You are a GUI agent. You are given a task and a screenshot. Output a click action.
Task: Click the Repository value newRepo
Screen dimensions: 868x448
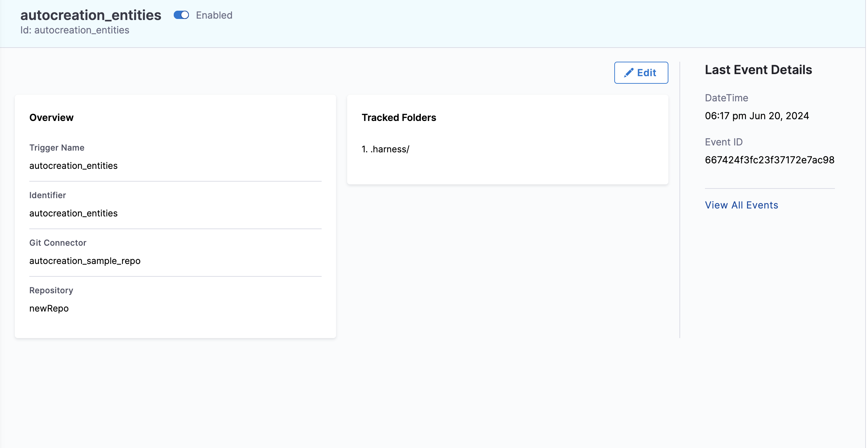coord(49,308)
